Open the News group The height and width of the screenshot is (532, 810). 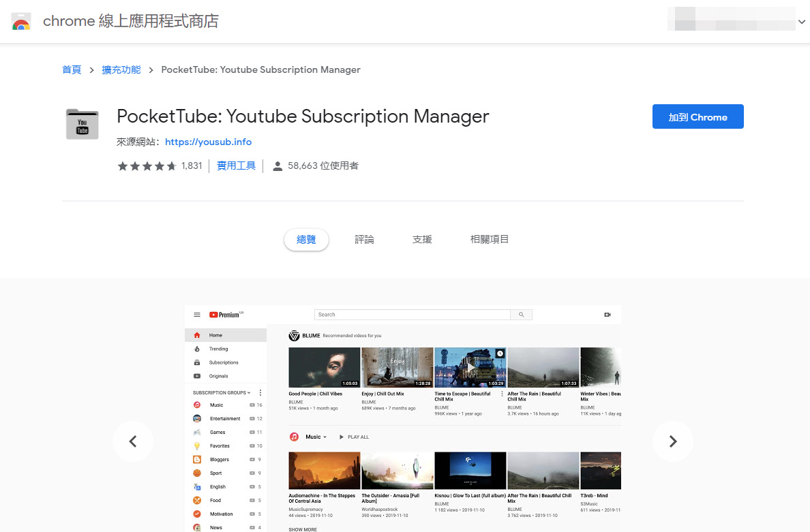226,527
